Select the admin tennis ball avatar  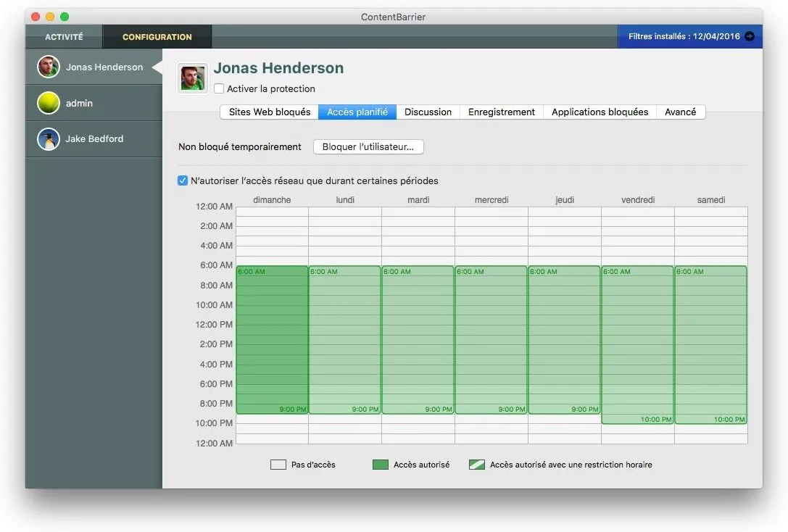click(x=49, y=103)
